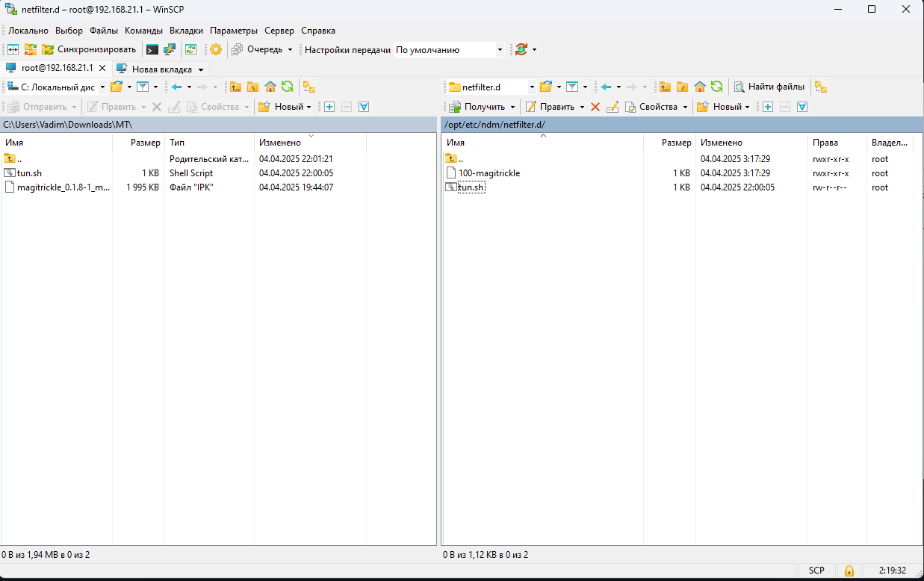Toggle directory tree in remote panel
The height and width of the screenshot is (581, 924).
coord(821,87)
